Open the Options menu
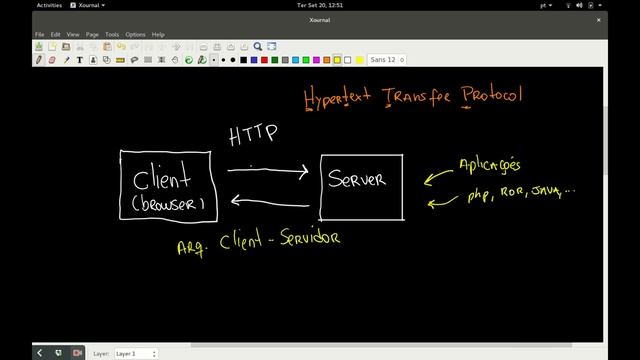Screen dimensions: 640x360 [x=136, y=35]
